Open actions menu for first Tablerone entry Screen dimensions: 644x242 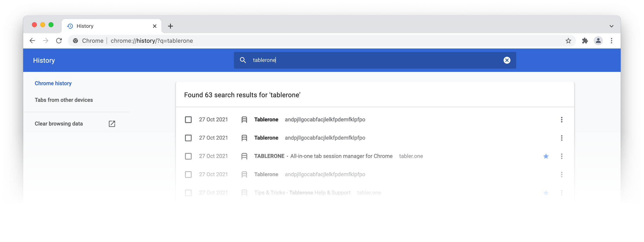tap(562, 120)
